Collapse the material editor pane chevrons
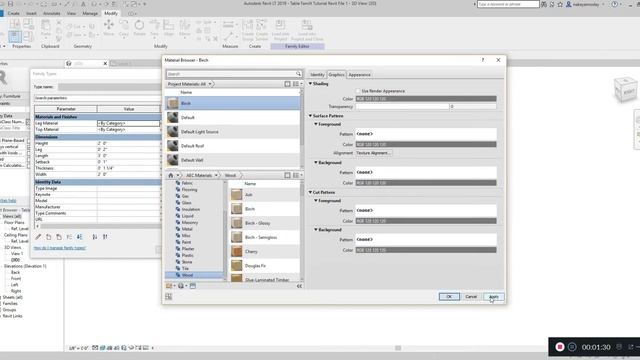Screen dimensions: 640x360 tap(299, 286)
